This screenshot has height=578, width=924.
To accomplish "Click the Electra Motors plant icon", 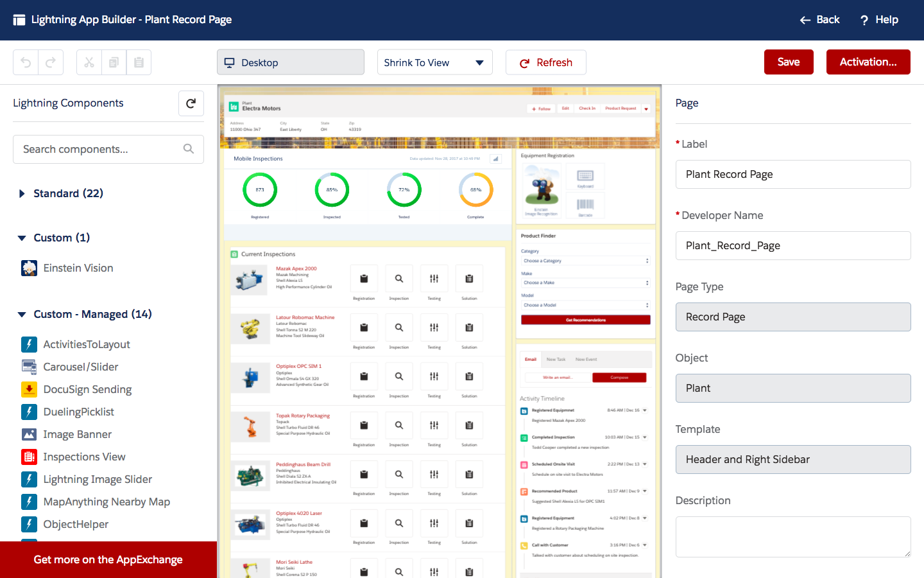I will (234, 107).
